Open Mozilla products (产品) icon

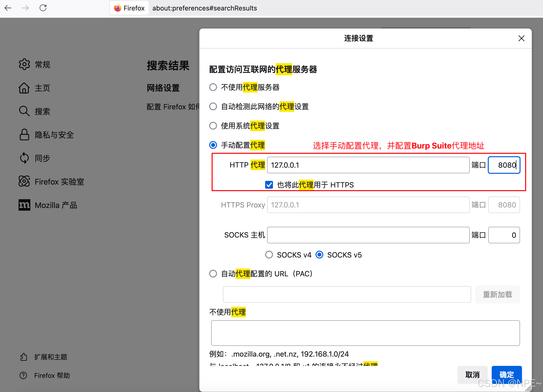click(x=24, y=205)
